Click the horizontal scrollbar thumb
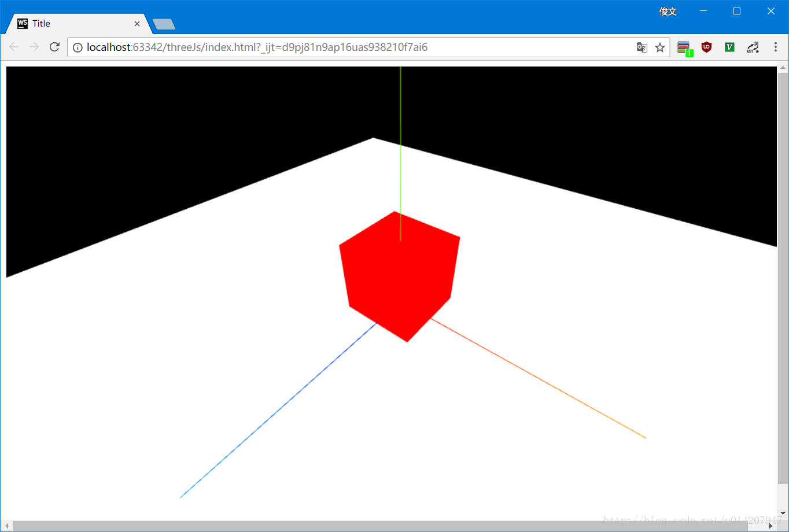Screen dimensions: 789x532 [x=380, y=526]
